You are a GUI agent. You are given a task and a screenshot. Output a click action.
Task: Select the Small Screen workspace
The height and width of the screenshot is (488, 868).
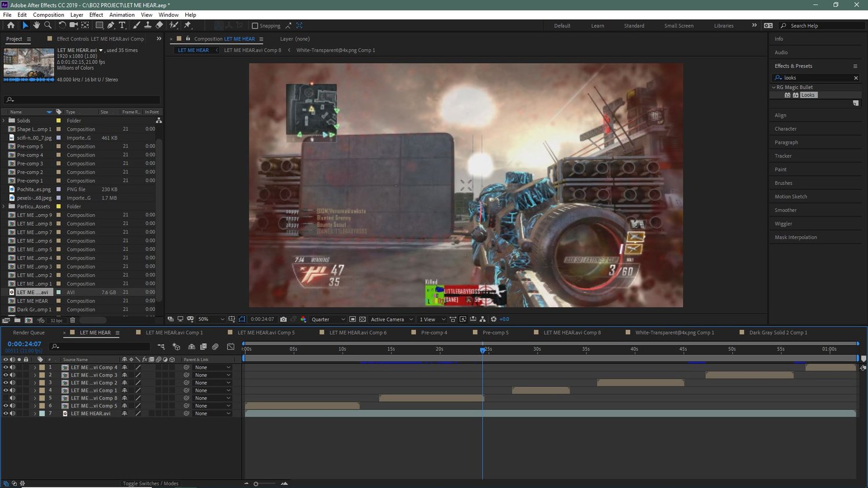(x=679, y=25)
